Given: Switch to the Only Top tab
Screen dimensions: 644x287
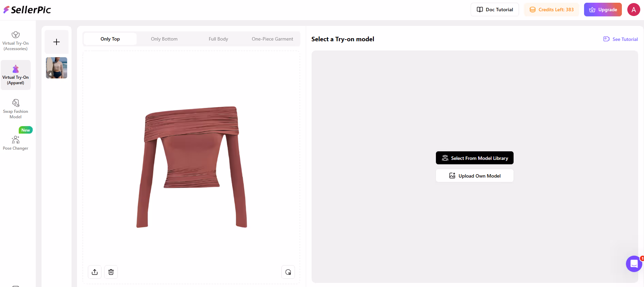Looking at the screenshot, I should [110, 39].
